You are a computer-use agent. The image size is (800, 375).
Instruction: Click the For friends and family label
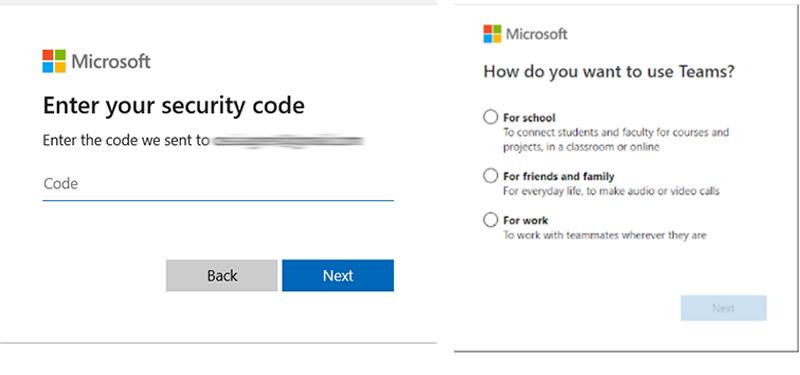point(559,177)
